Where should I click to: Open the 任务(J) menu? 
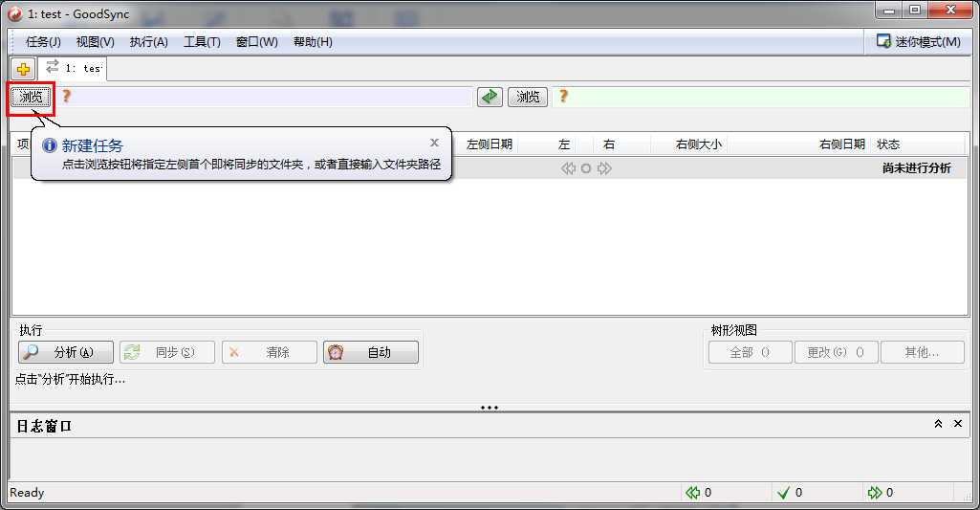(x=43, y=42)
